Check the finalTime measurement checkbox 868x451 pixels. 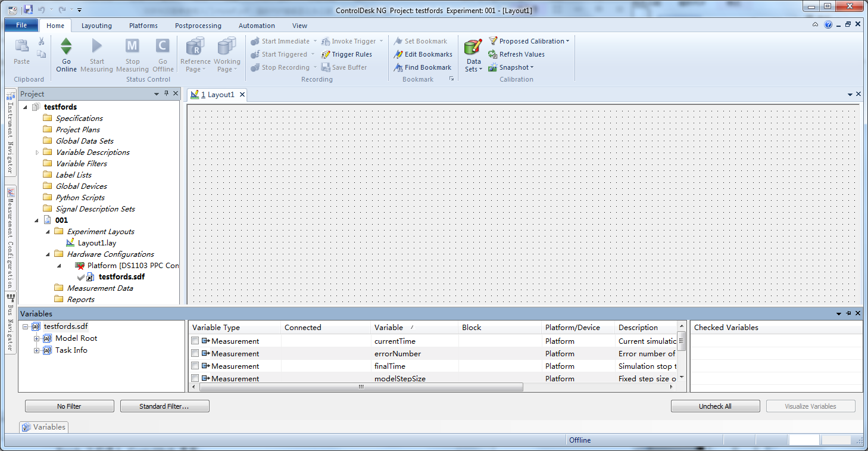coord(195,366)
